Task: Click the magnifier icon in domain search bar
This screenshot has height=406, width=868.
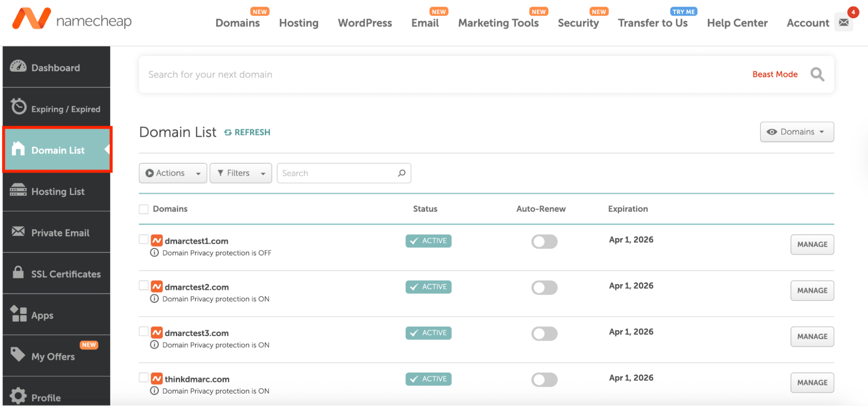Action: pos(817,74)
